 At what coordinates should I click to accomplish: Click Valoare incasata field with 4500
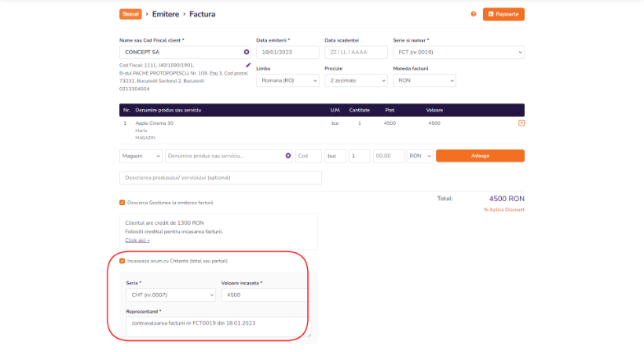point(266,295)
